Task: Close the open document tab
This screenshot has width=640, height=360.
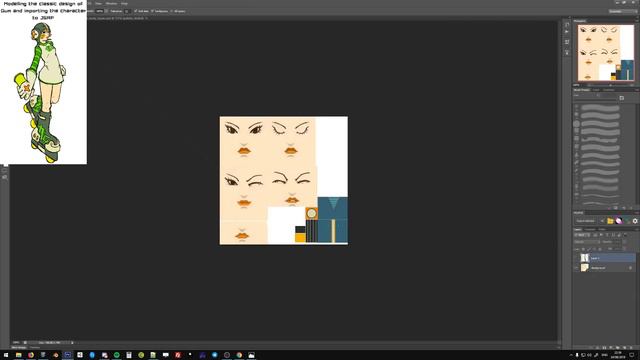Action: point(146,18)
